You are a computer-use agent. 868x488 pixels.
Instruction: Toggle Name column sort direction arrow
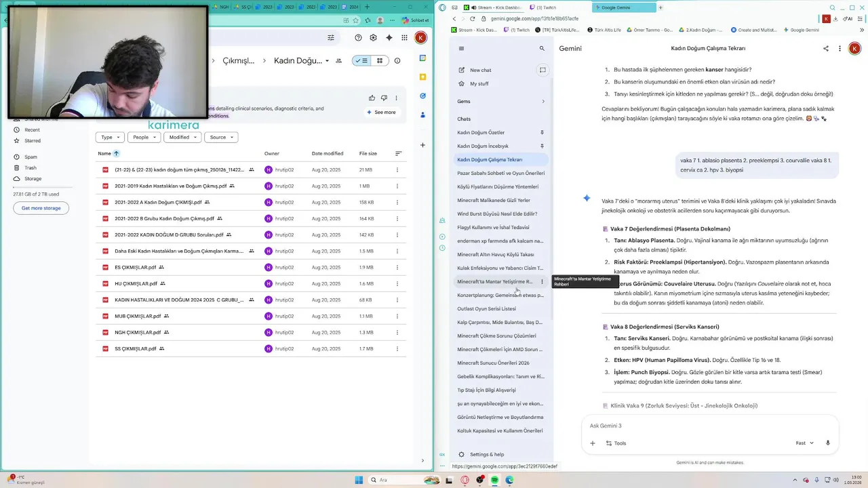click(117, 154)
